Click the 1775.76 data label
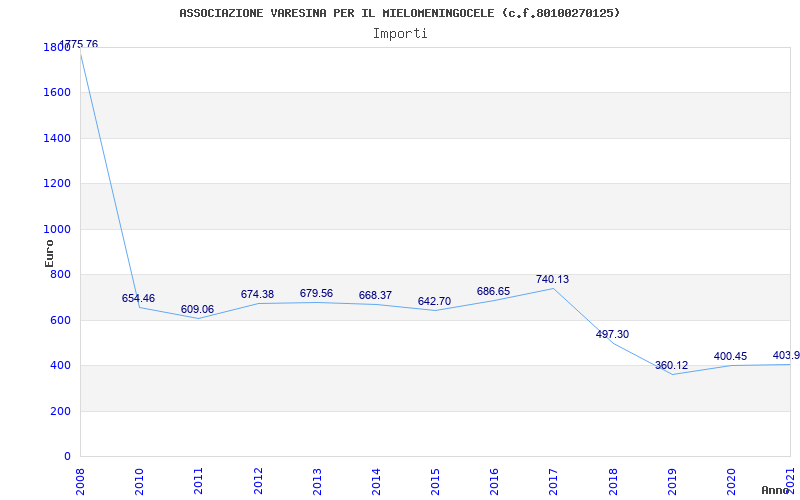Image resolution: width=800 pixels, height=500 pixels. 79,44
